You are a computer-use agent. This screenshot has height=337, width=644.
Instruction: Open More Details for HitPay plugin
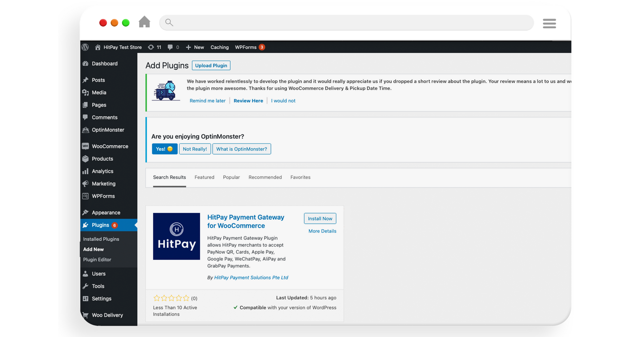click(x=322, y=231)
